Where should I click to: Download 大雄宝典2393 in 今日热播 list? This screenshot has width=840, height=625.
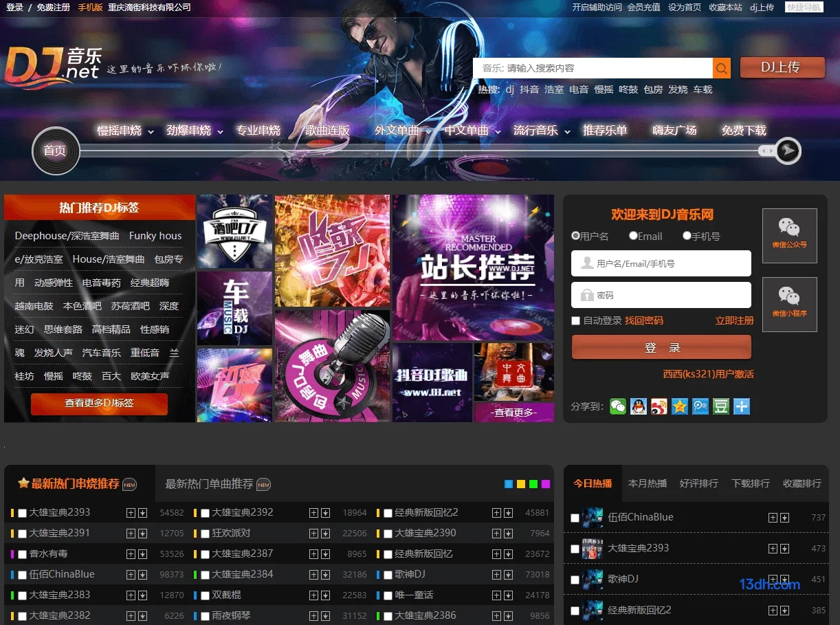[784, 549]
